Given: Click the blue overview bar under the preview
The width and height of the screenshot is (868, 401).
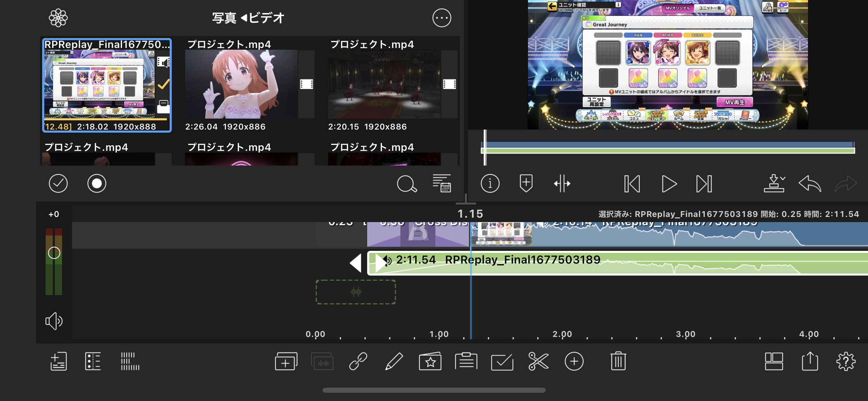Looking at the screenshot, I should [668, 144].
